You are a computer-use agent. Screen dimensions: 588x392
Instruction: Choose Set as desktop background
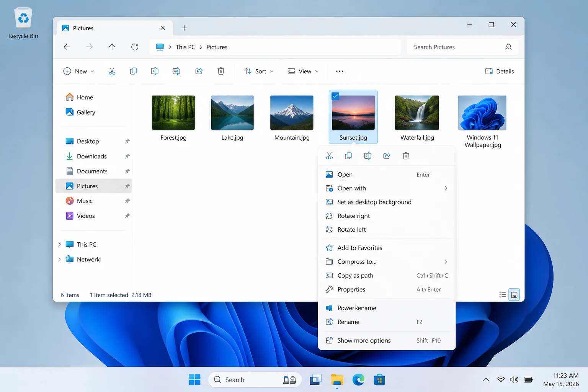click(x=387, y=202)
